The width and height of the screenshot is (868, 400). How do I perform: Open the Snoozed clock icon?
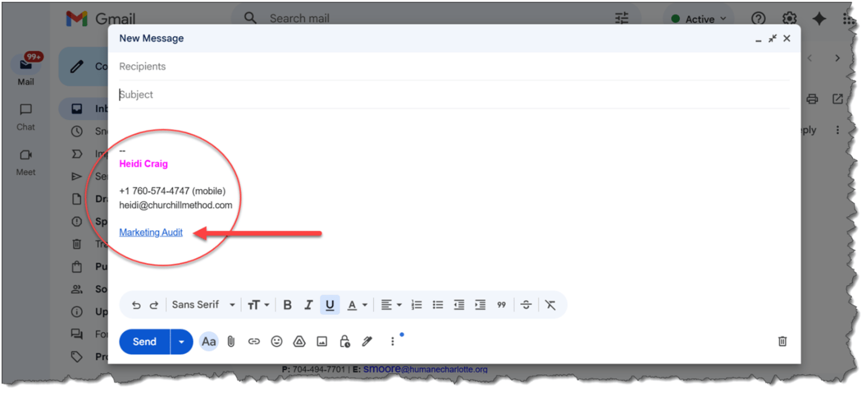pos(76,132)
